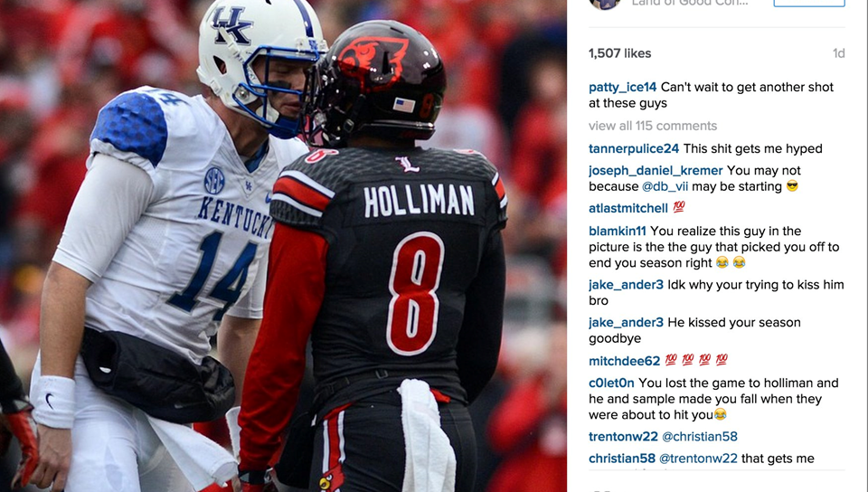Visit mitchdee62's profile
Screen dimensions: 868x492
point(624,361)
